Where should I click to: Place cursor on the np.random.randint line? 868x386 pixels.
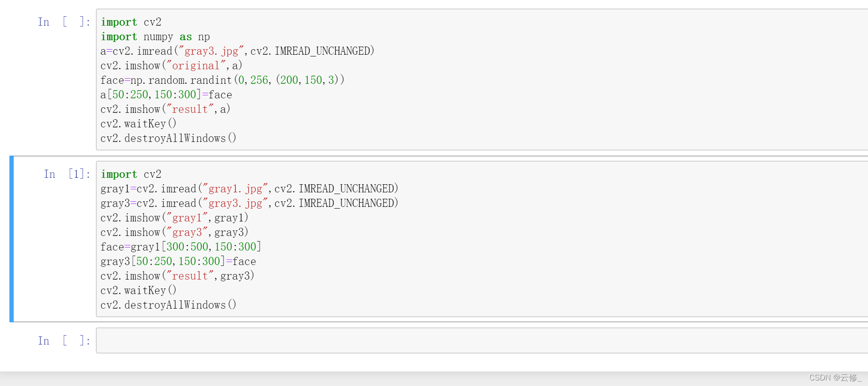click(x=222, y=80)
